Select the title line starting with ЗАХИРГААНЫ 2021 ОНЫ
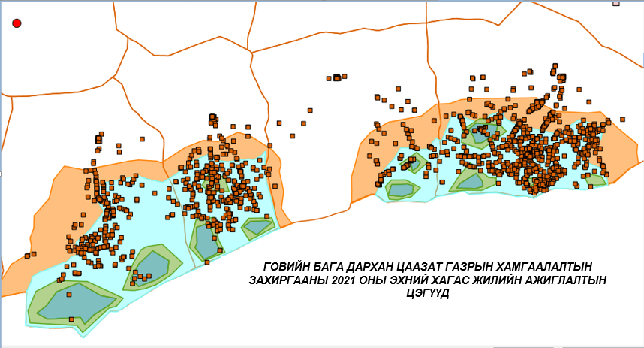Screen dimensions: 644x348 pyautogui.click(x=428, y=280)
